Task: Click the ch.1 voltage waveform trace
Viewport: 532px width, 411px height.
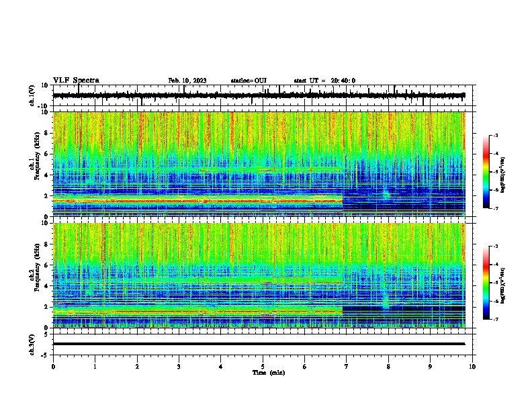Action: pos(259,95)
